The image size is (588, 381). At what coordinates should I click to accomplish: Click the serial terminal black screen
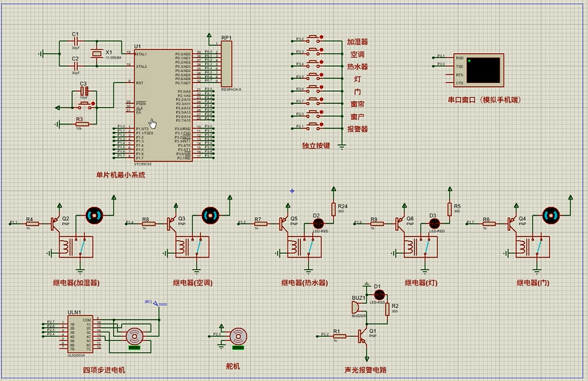(483, 70)
